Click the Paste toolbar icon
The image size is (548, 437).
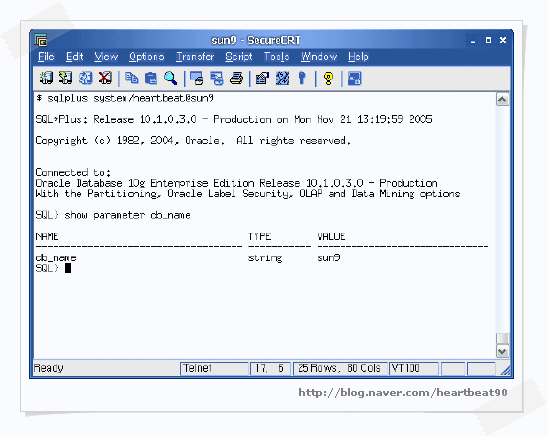(x=151, y=78)
